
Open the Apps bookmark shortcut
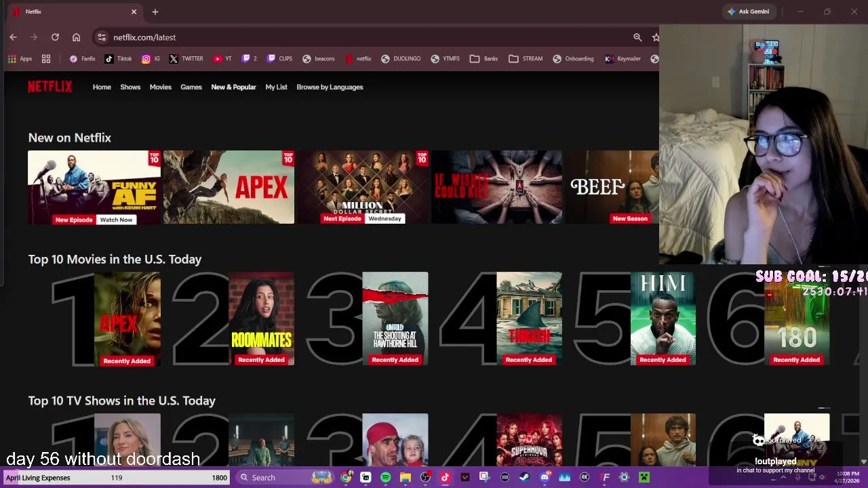click(x=20, y=59)
